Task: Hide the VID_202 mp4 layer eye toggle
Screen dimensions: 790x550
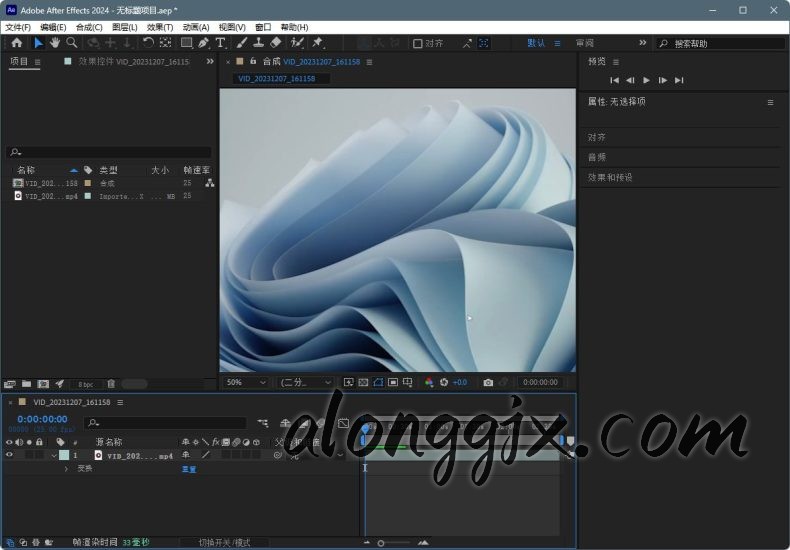Action: (10, 455)
